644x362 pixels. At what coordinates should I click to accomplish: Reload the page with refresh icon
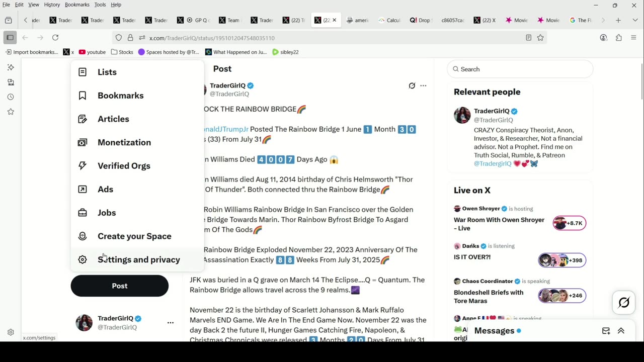coord(55,38)
